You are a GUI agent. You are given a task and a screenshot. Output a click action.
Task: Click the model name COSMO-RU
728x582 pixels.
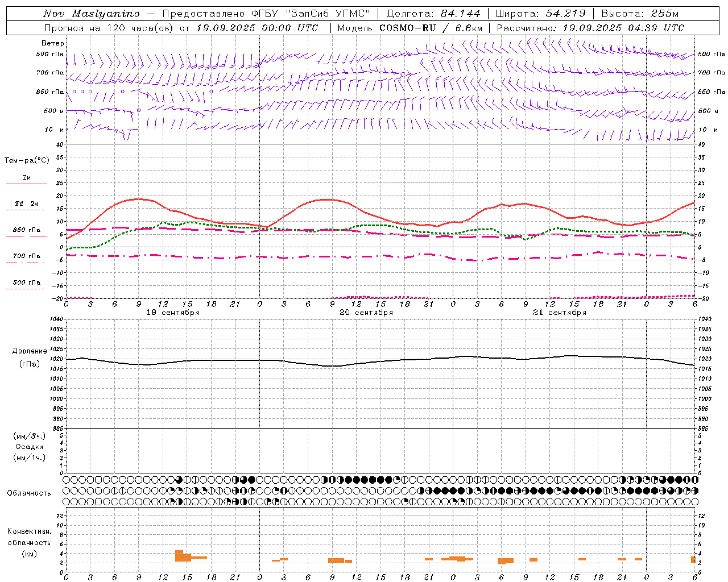407,28
